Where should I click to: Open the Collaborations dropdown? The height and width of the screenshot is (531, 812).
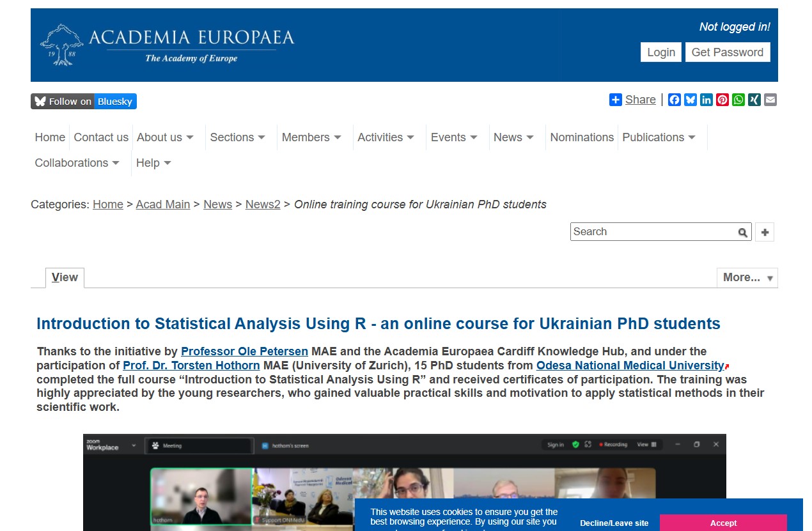click(77, 163)
